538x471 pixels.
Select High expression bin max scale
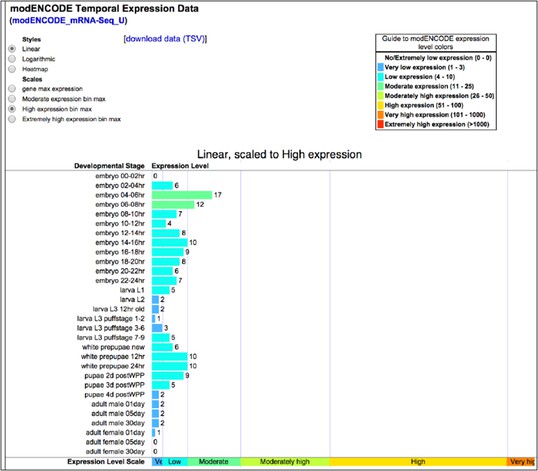coord(12,109)
